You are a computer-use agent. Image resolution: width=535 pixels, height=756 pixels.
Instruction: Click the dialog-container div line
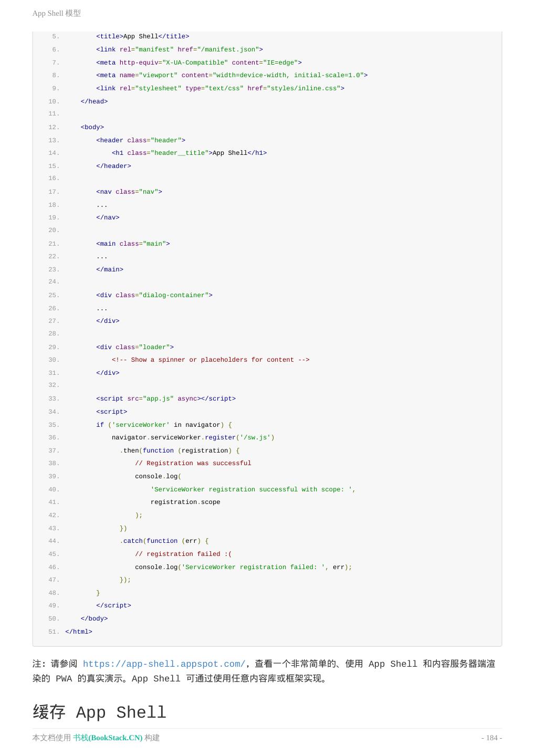(x=154, y=295)
